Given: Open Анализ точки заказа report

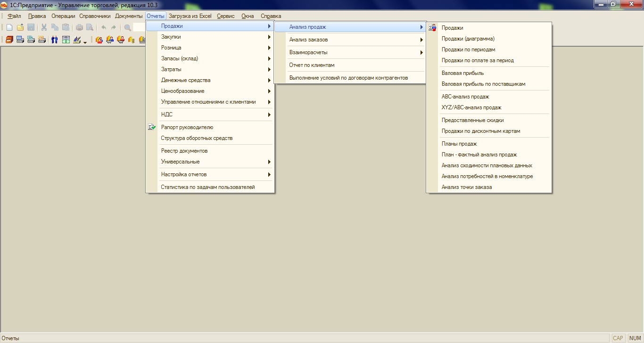Looking at the screenshot, I should click(489, 187).
